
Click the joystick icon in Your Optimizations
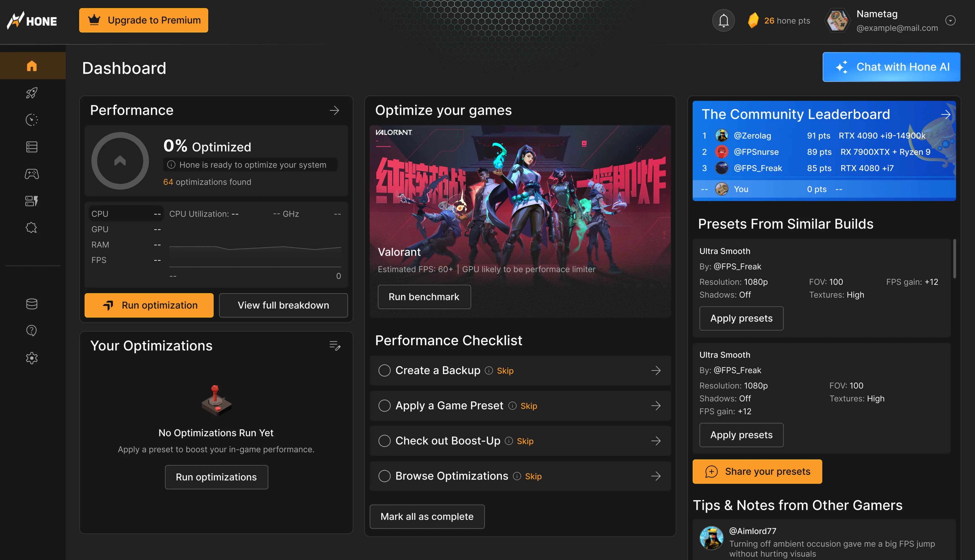[216, 400]
